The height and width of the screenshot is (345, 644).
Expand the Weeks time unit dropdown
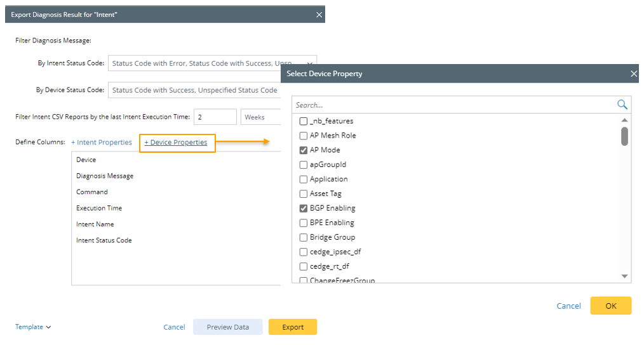262,117
